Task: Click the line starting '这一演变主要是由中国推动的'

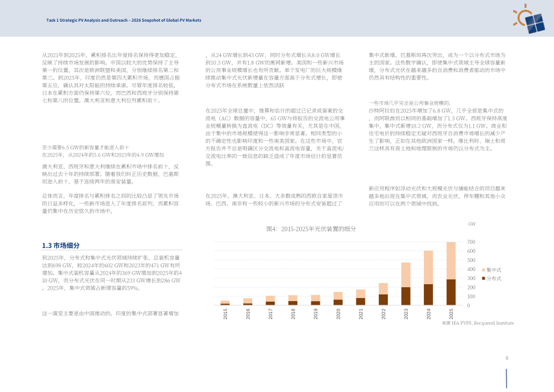Action: point(111,313)
